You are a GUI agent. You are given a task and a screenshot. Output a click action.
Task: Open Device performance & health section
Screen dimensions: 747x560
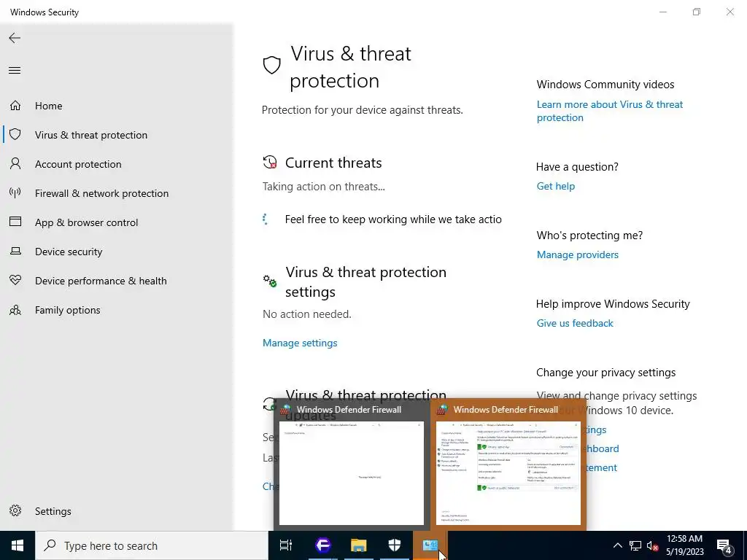[101, 281]
